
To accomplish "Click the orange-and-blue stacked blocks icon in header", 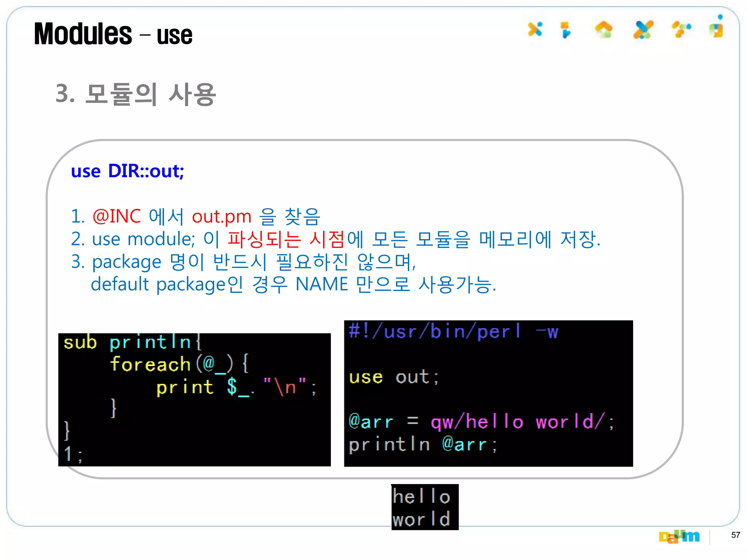I will coord(565,30).
